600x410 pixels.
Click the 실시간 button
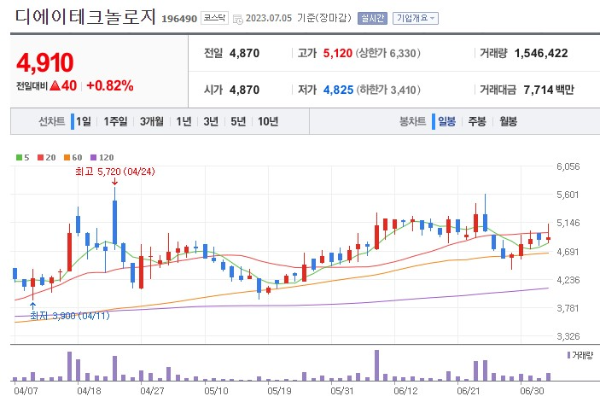coord(372,18)
